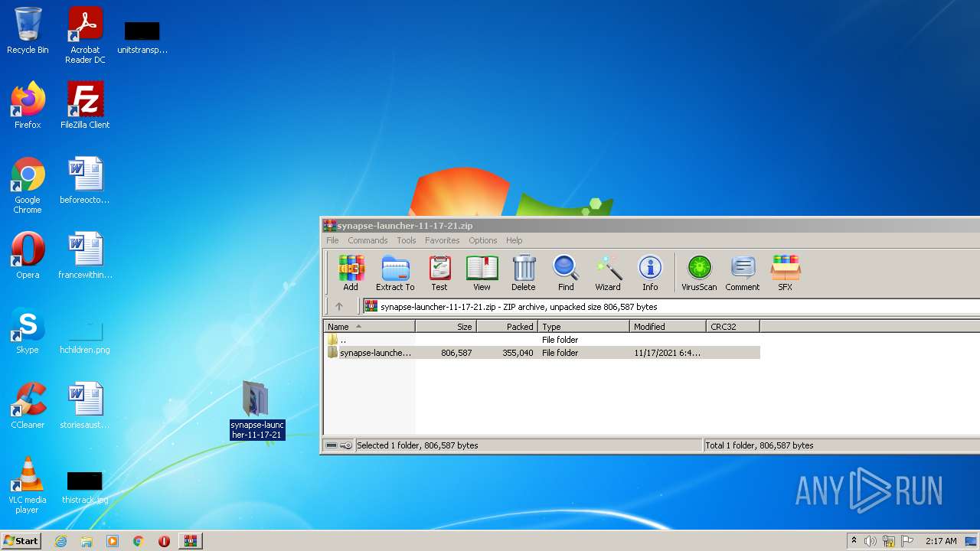The image size is (980, 551).
Task: Open the Find files tool
Action: click(566, 273)
